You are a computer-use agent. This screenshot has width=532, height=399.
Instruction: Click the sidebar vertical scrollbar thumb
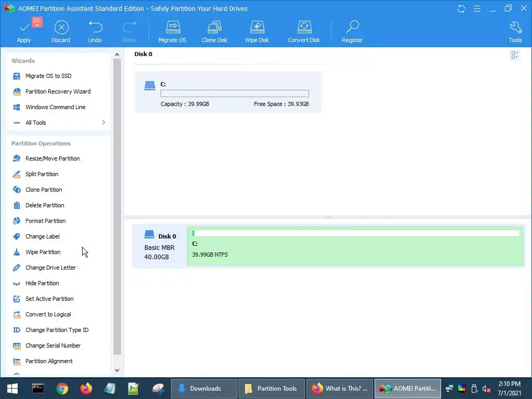coord(117,207)
